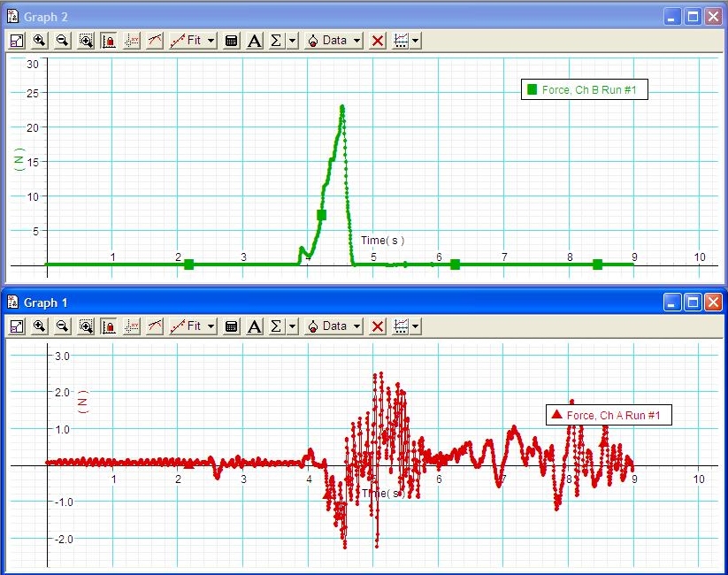
Task: Open Fit menu in Graph 2 toolbar
Action: [192, 41]
